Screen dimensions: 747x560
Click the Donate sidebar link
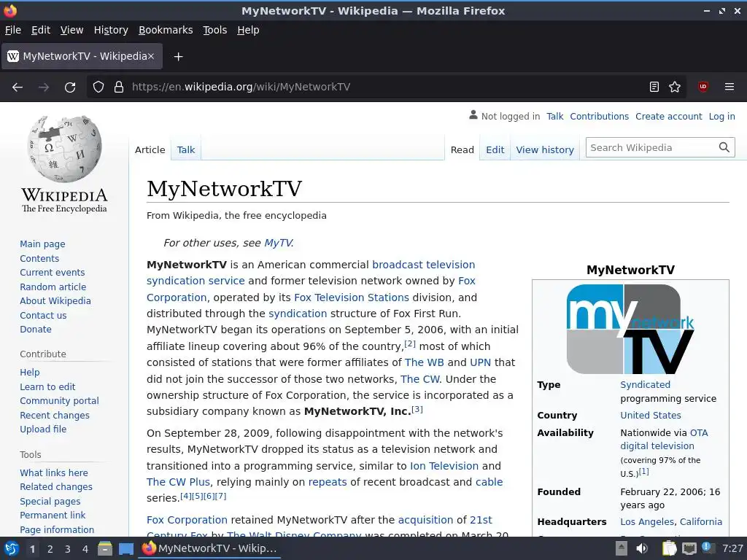tap(36, 329)
